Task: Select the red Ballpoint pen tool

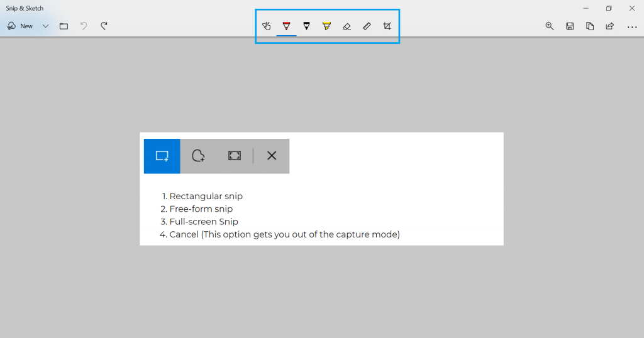Action: (287, 26)
